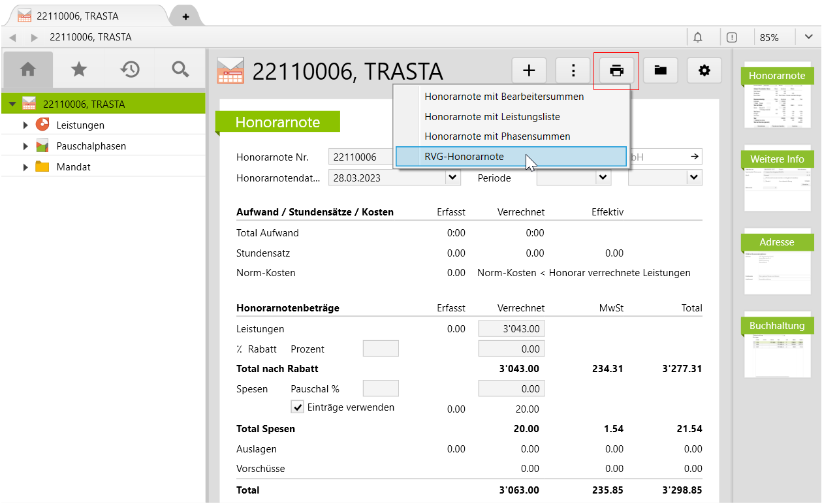Open settings via gear icon

tap(704, 71)
